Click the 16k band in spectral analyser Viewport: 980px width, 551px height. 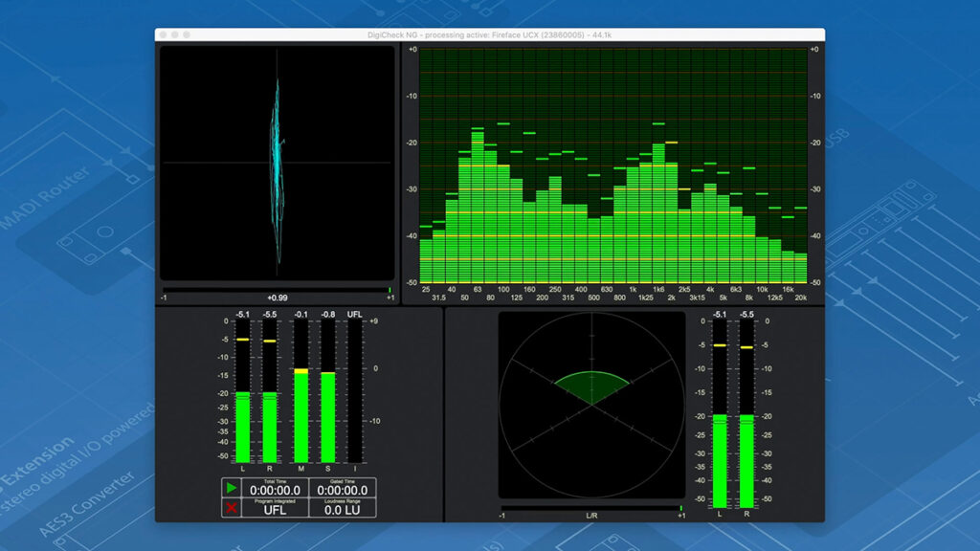coord(788,266)
